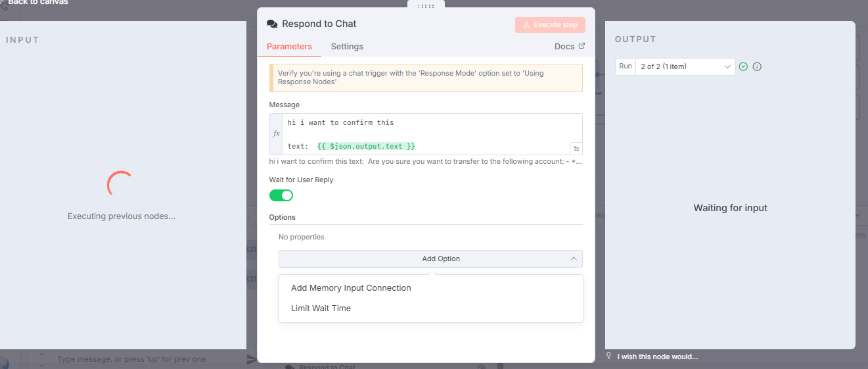Open the expression editor icon in Message field

[x=576, y=149]
